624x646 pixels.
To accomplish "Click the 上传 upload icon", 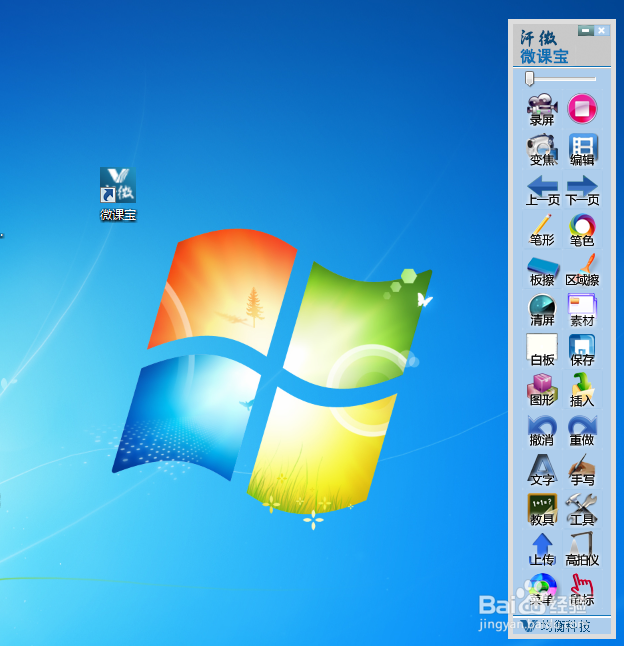I will 542,550.
